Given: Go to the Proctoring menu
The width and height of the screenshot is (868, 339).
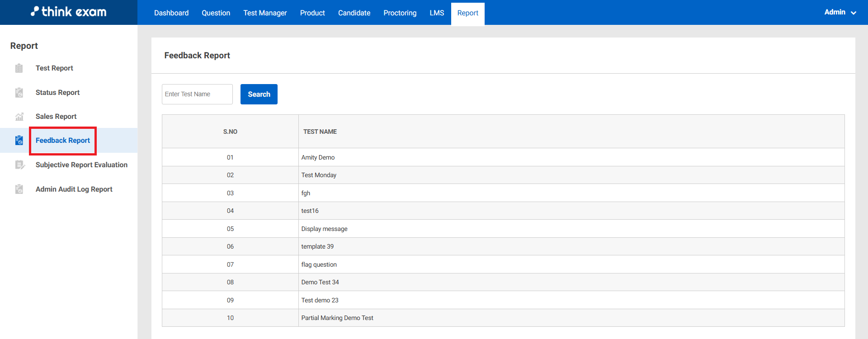Looking at the screenshot, I should pyautogui.click(x=400, y=13).
